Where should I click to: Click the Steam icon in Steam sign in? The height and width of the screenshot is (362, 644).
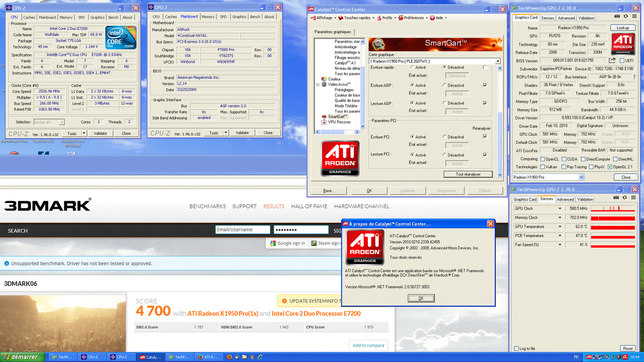pyautogui.click(x=314, y=243)
